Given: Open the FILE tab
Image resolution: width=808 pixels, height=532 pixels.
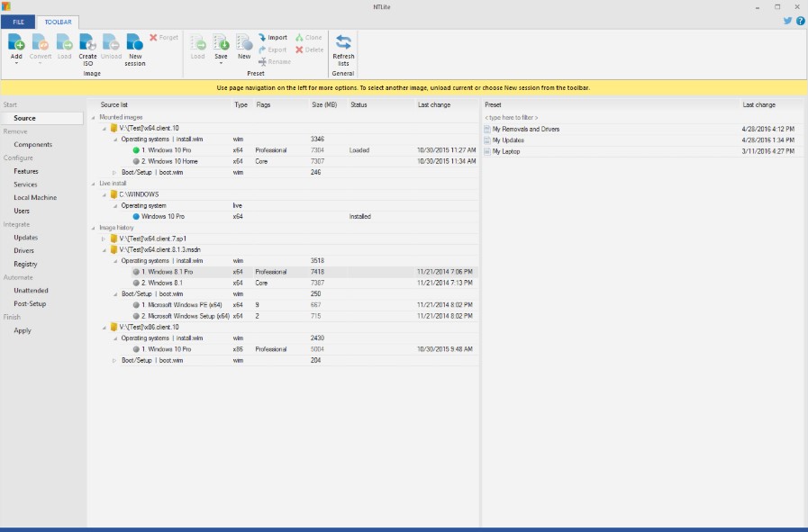Looking at the screenshot, I should [18, 21].
